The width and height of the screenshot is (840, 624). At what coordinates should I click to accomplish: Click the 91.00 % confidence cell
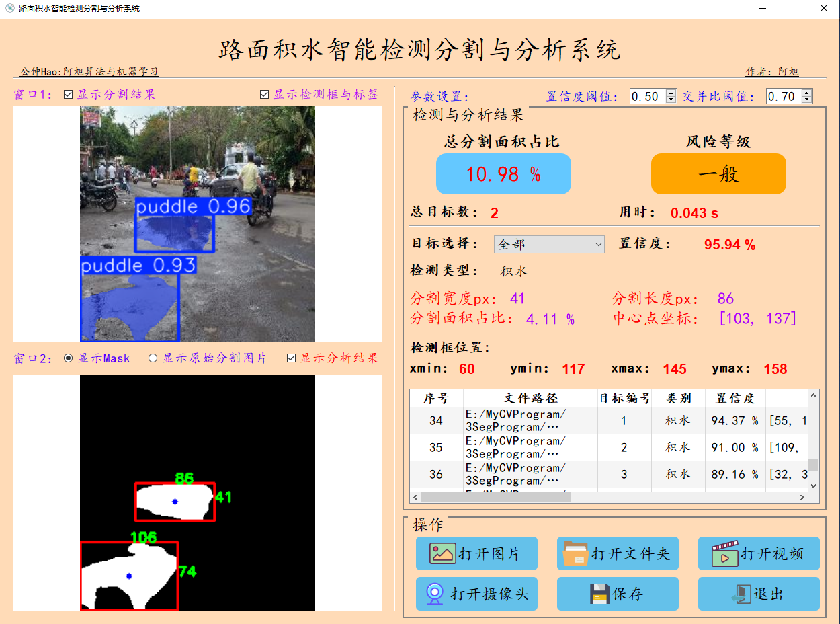coord(735,448)
